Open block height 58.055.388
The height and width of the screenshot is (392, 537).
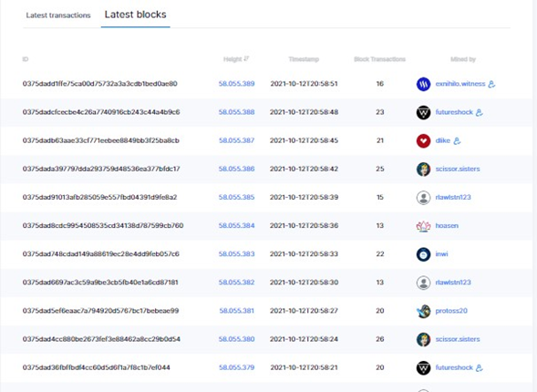(237, 112)
